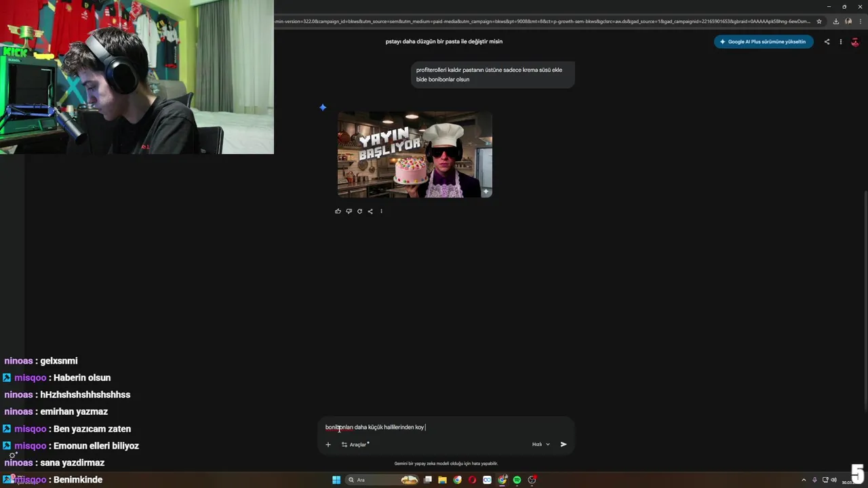Open Gemini conversation options menu

(x=841, y=41)
